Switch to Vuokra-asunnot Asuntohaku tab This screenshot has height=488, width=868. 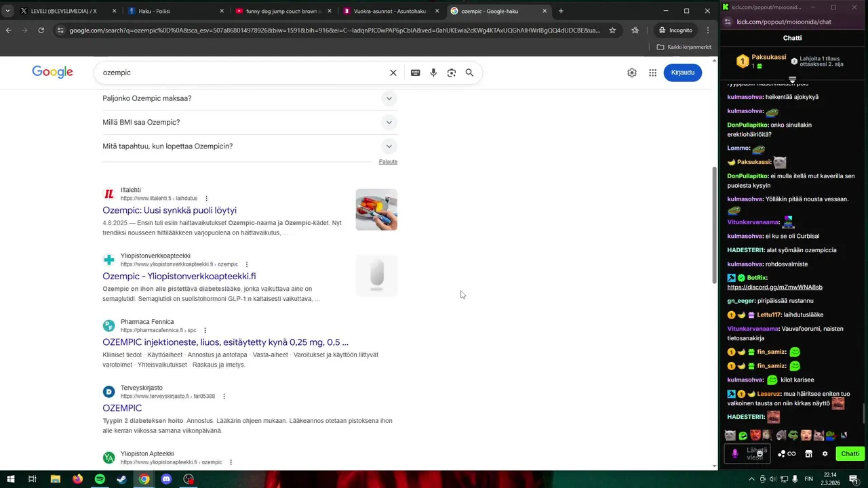click(x=391, y=11)
